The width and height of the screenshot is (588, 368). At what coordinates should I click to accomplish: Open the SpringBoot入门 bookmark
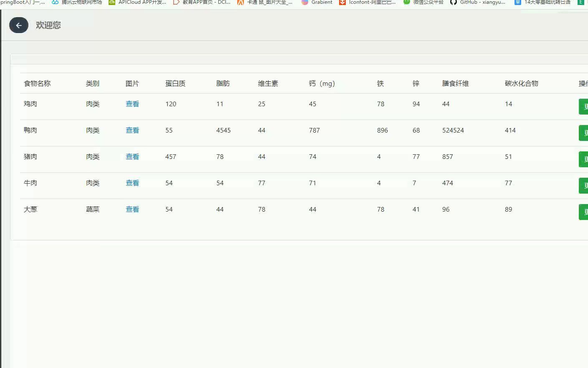[x=20, y=3]
